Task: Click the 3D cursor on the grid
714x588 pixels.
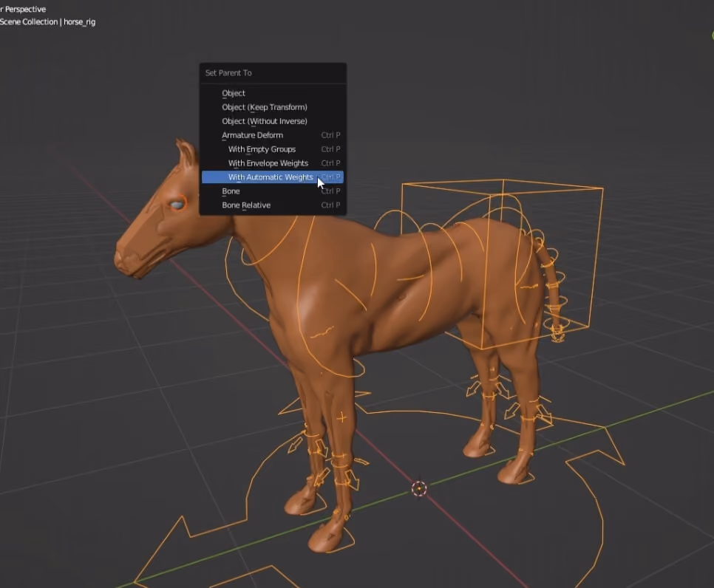Action: coord(419,489)
